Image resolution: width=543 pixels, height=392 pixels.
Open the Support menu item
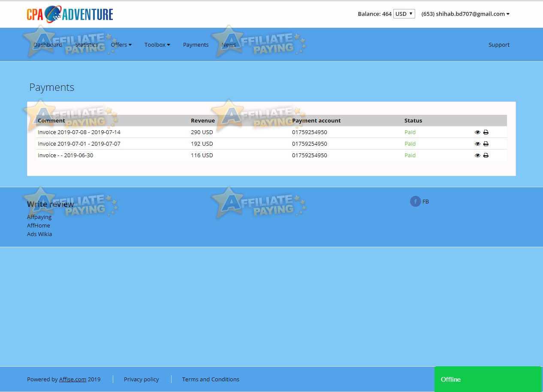(x=499, y=45)
